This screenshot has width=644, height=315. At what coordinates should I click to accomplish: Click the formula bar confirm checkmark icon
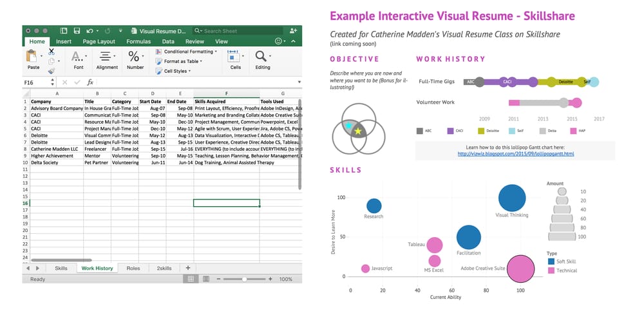tap(77, 82)
